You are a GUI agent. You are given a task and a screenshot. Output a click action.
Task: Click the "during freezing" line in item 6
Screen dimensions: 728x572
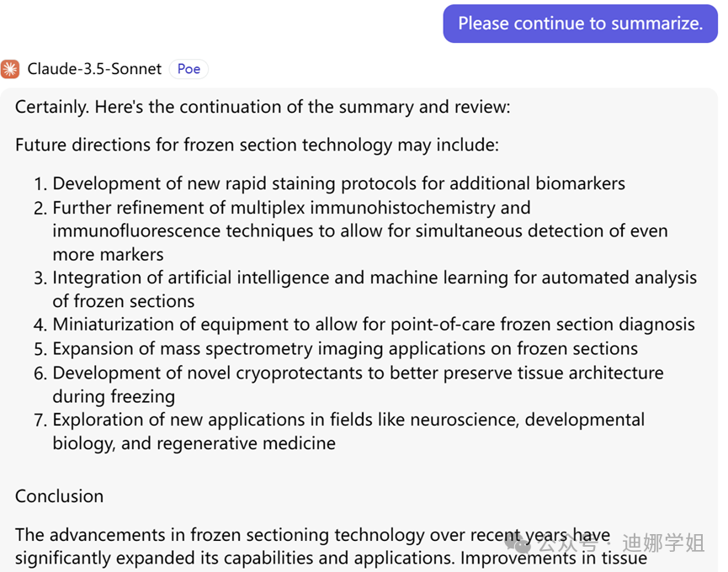click(114, 396)
